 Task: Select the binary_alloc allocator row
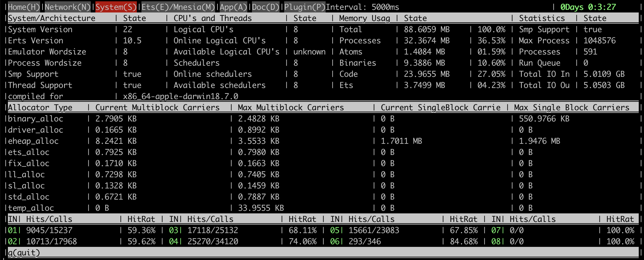[36, 119]
